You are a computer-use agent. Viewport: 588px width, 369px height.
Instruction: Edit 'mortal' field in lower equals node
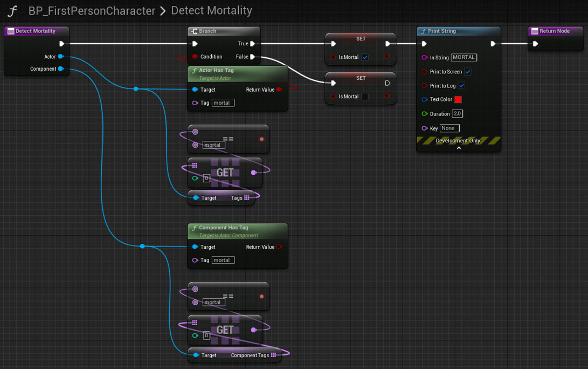coord(214,302)
